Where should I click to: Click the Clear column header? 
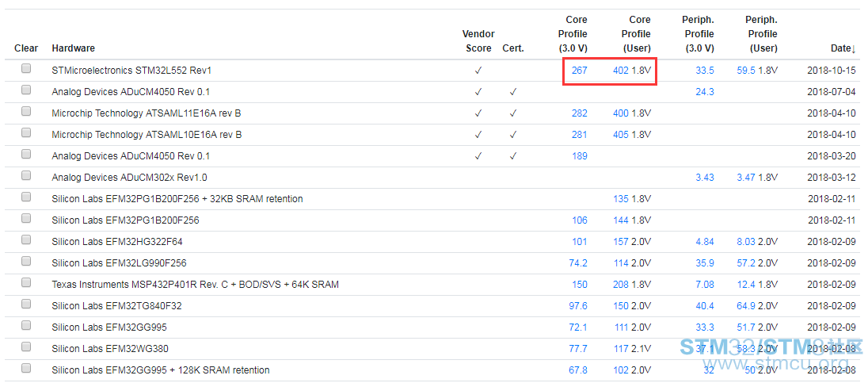26,48
